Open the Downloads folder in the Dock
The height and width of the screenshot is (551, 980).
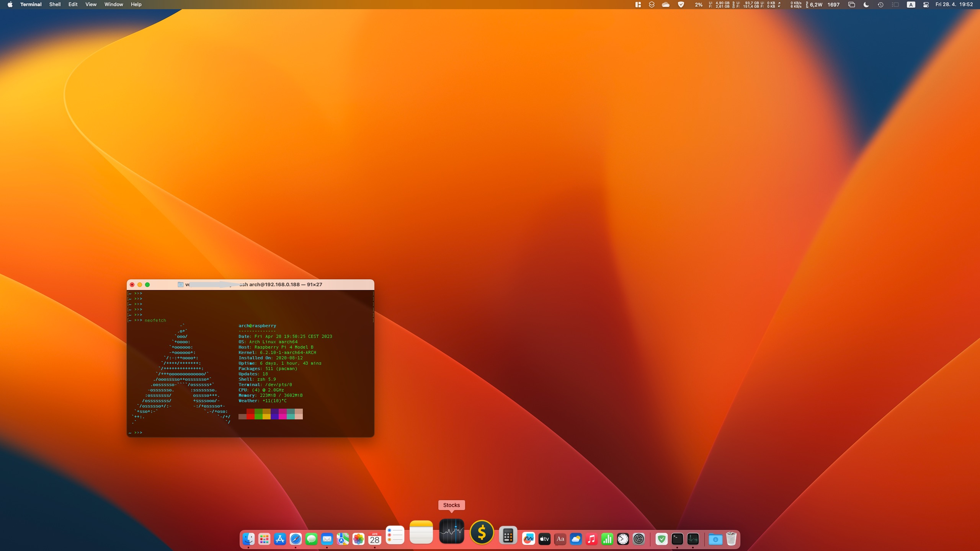[x=715, y=539]
